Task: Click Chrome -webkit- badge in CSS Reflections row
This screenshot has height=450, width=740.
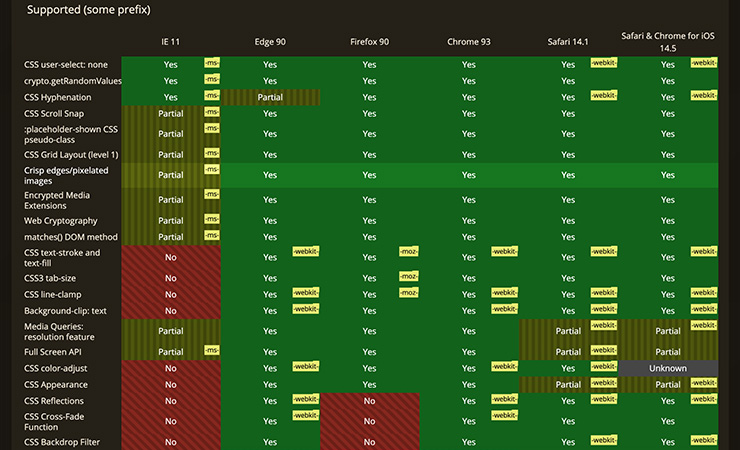Action: (x=505, y=399)
